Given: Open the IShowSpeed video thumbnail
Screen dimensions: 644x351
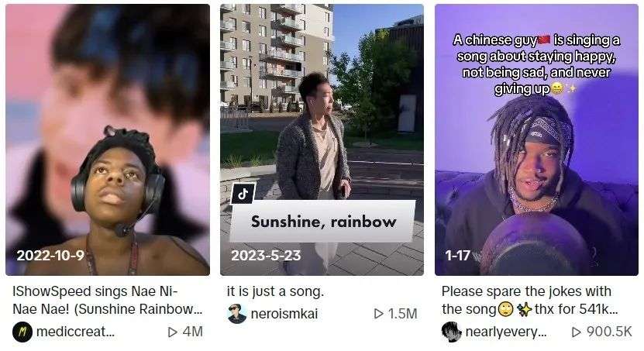Looking at the screenshot, I should (108, 139).
